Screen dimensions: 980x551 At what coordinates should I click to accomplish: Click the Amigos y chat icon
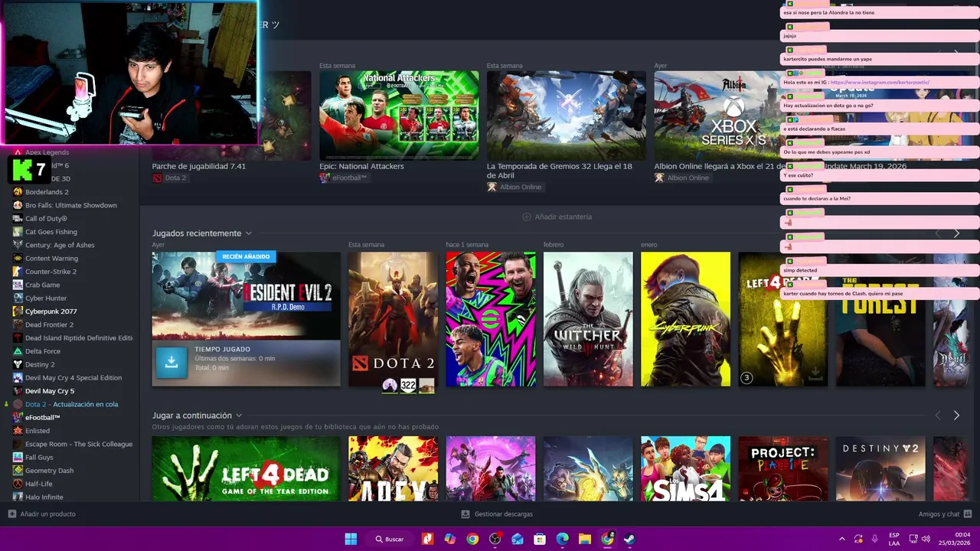coord(968,514)
